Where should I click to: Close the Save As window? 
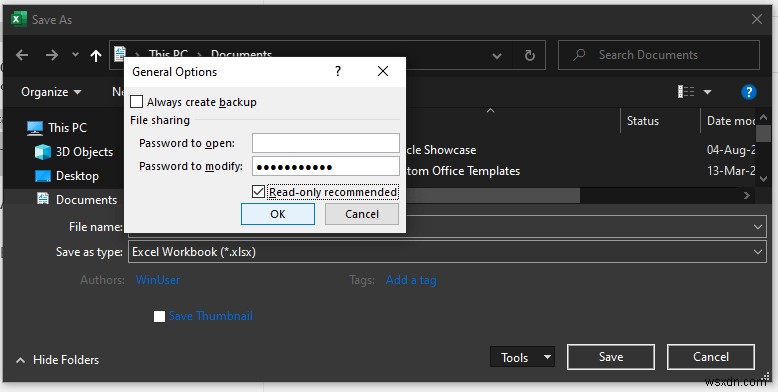(x=757, y=19)
